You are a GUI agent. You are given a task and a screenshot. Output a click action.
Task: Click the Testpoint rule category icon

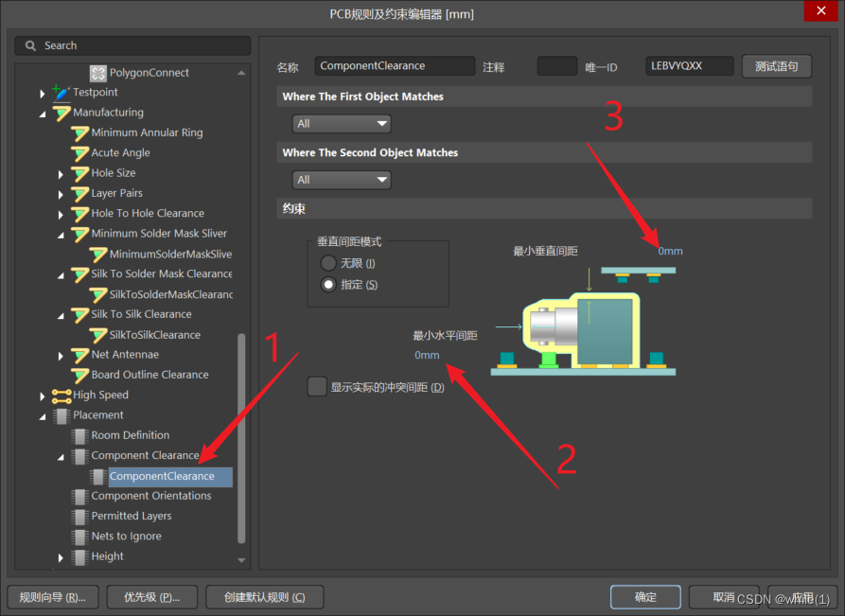[x=62, y=93]
